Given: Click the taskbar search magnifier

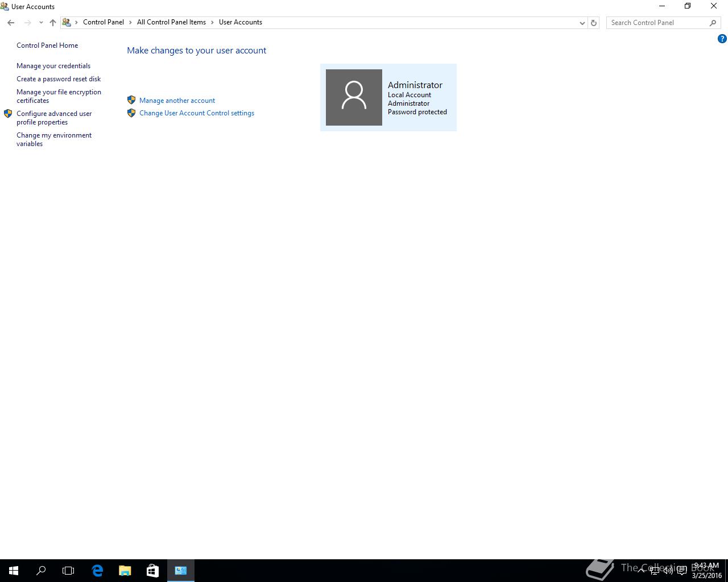Looking at the screenshot, I should click(x=41, y=571).
